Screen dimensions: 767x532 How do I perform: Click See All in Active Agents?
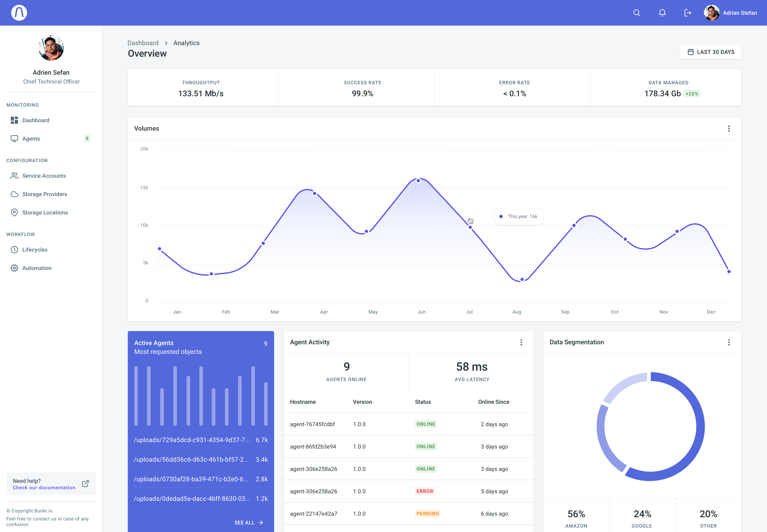tap(249, 523)
